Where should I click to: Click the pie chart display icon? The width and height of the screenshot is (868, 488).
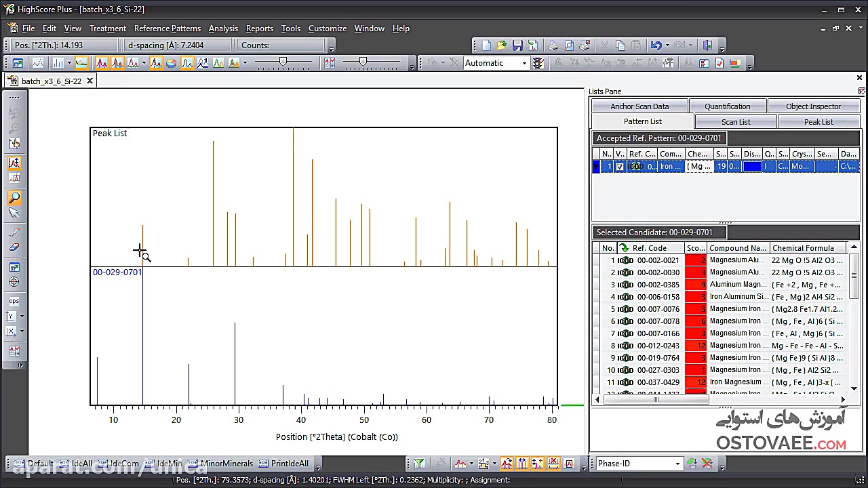click(x=172, y=63)
